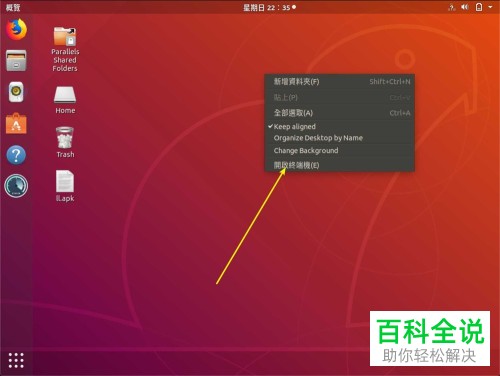The height and width of the screenshot is (376, 500).
Task: Choose 全部選取(A) in context menu
Action: [339, 113]
